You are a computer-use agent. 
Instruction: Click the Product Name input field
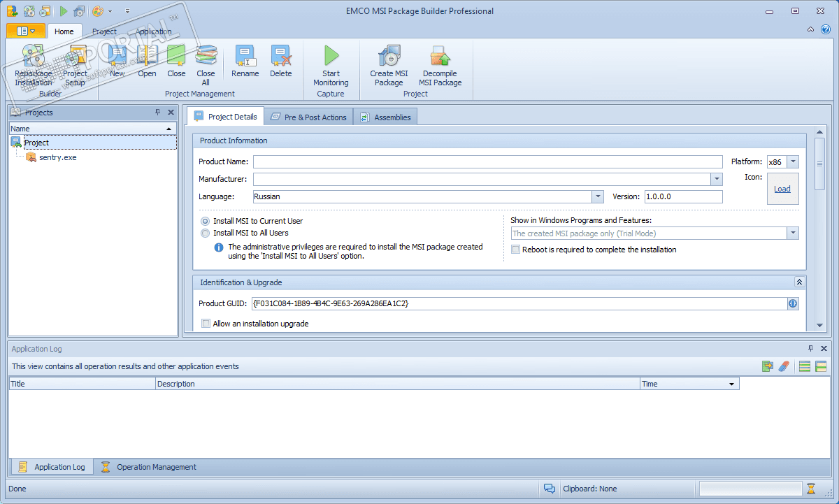tap(488, 161)
